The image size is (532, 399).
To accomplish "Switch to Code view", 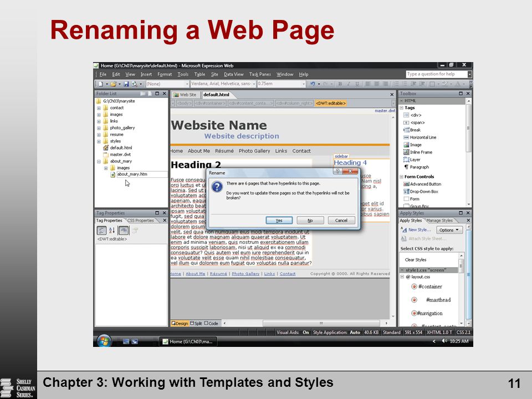I will 211,323.
